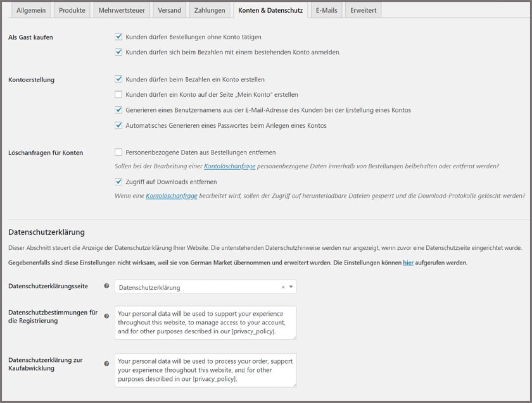The image size is (532, 403).
Task: Focus the checkout privacy policy text area
Action: (x=205, y=370)
